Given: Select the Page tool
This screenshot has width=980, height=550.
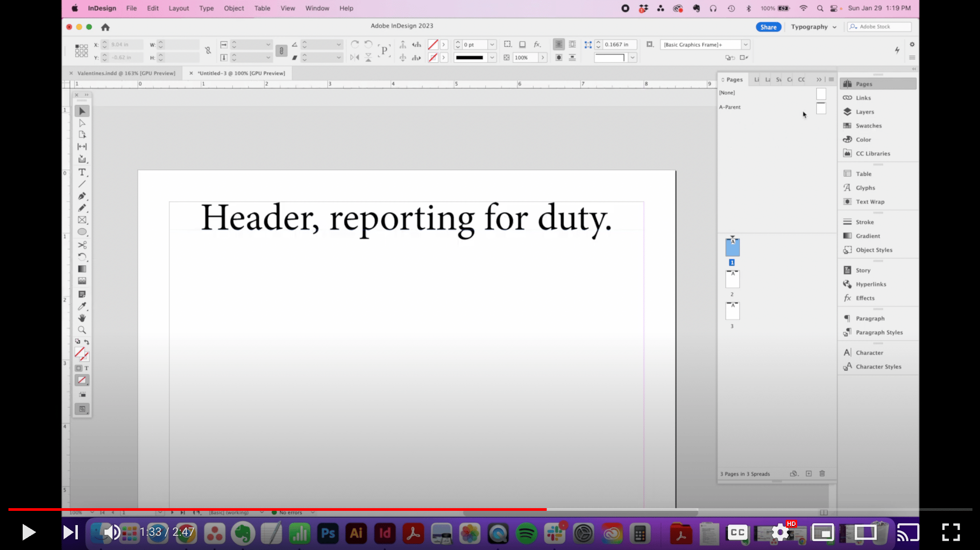Looking at the screenshot, I should [x=82, y=134].
